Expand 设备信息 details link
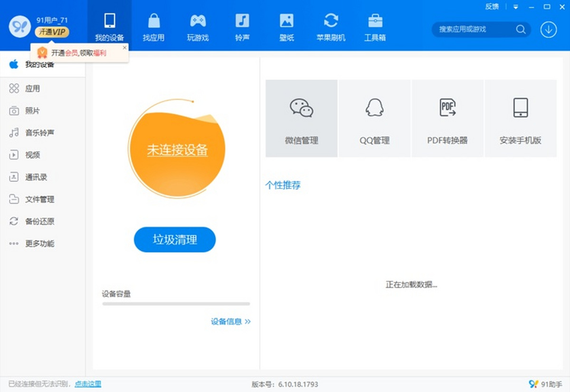This screenshot has width=570, height=392. click(231, 322)
